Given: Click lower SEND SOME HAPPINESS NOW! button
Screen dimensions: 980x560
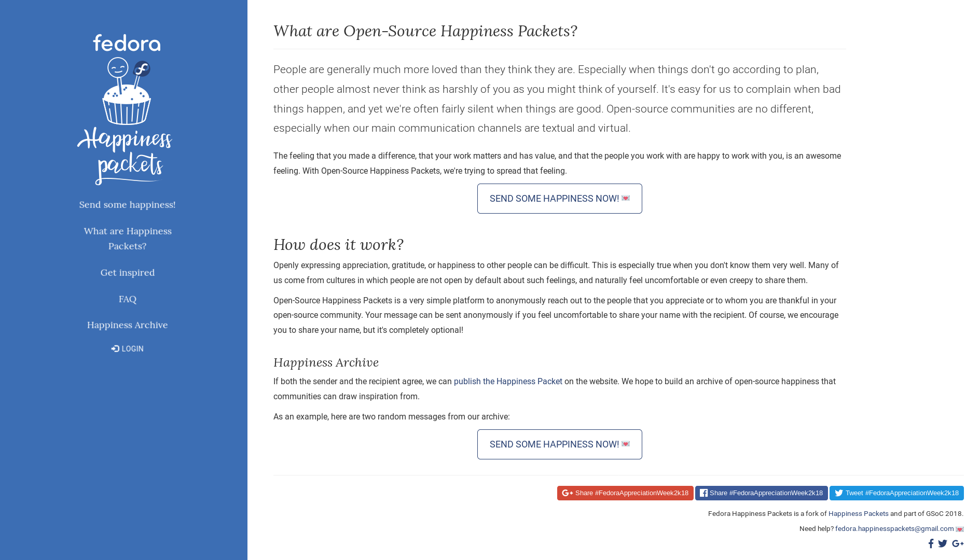Looking at the screenshot, I should 559,444.
